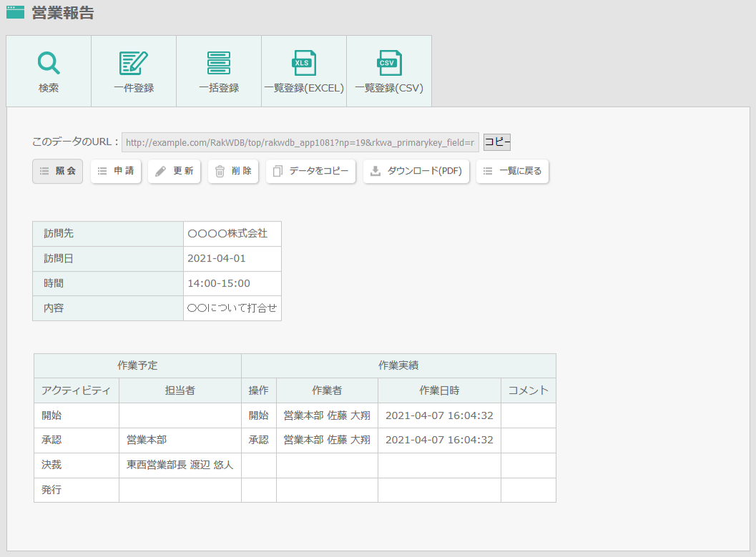The image size is (756, 557).
Task: Click 一覧に戻る button label
Action: pyautogui.click(x=520, y=171)
